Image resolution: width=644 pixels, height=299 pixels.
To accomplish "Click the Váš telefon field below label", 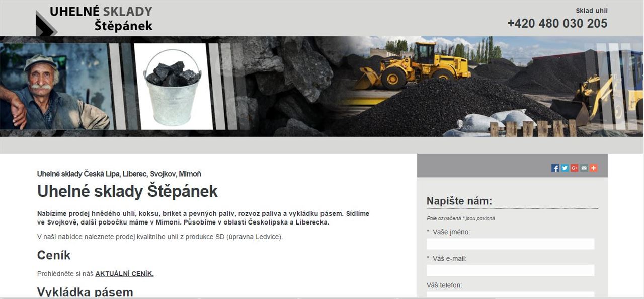I will coord(510,295).
